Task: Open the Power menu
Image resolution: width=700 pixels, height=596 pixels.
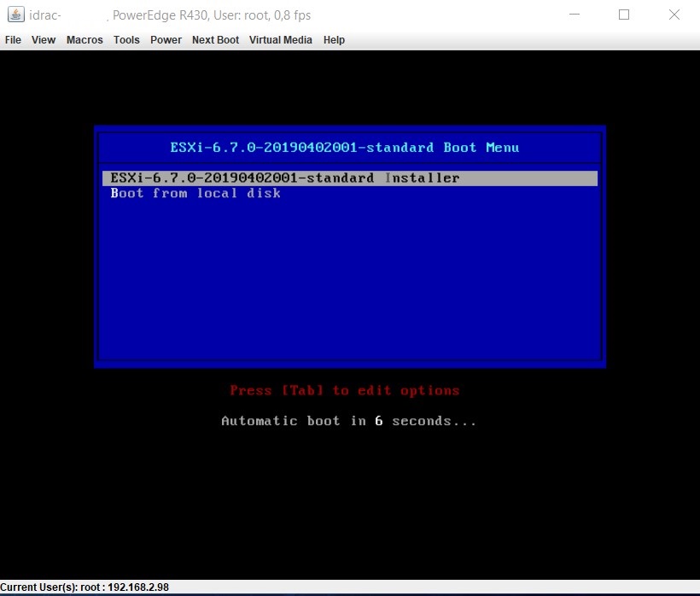Action: tap(166, 40)
